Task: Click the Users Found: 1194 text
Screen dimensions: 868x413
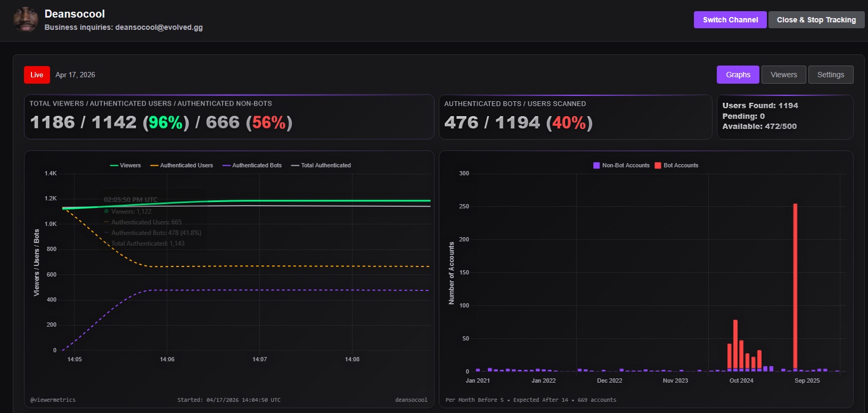Action: 760,106
